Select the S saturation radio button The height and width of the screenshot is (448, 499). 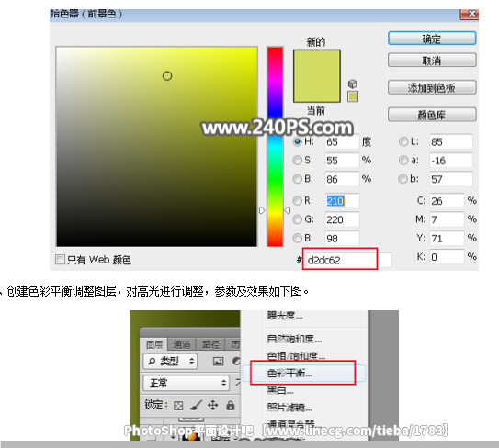[297, 161]
